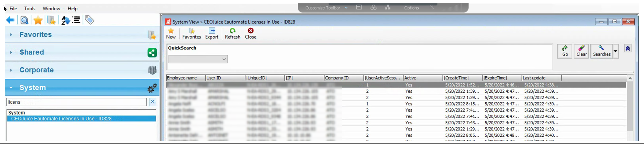Click the network boxes icon in overlay bar

[x=387, y=7]
